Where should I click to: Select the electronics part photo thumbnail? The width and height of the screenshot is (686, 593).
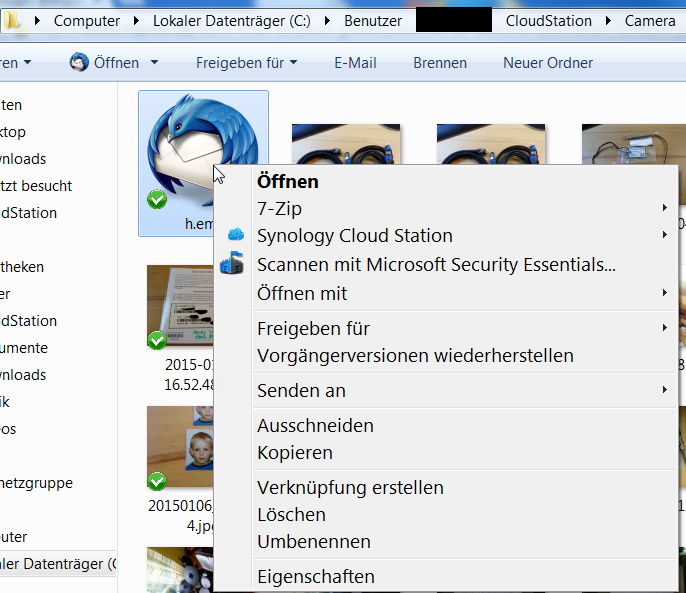pyautogui.click(x=634, y=144)
